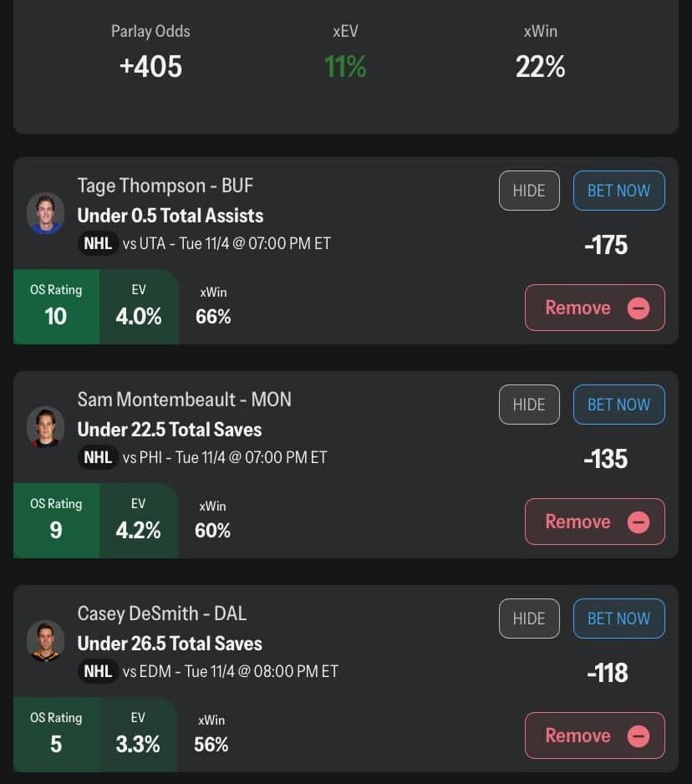692x784 pixels.
Task: Open Under 0.5 Total Assists prop
Action: coord(170,216)
